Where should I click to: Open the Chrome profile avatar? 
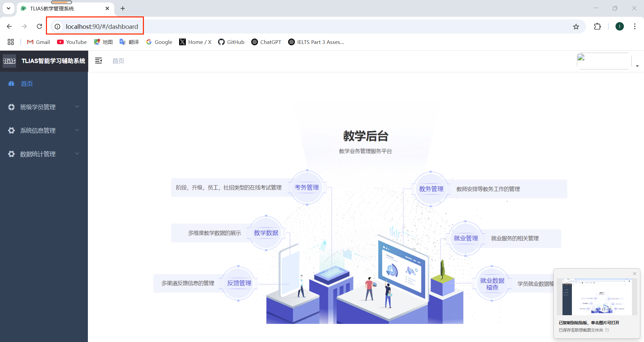[x=620, y=26]
